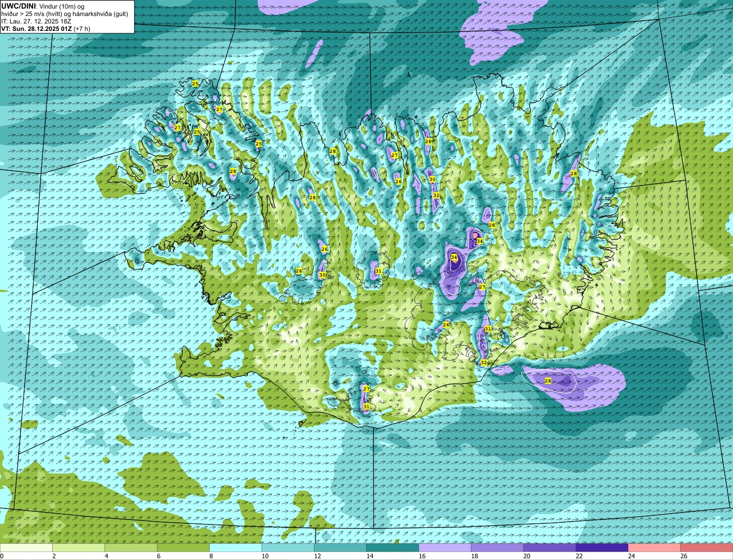Click the 'UWC/DINI: Vindur (10m) og' title line
The image size is (733, 560).
43,6
